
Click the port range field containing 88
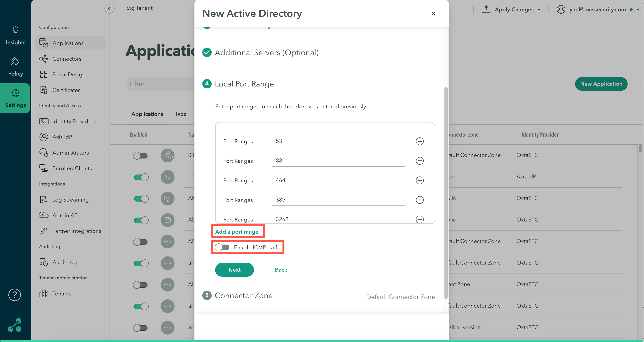(338, 160)
